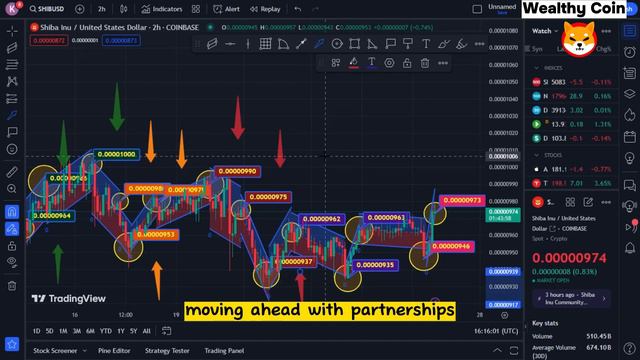
Task: Open the emoji icons tool
Action: tap(12, 149)
